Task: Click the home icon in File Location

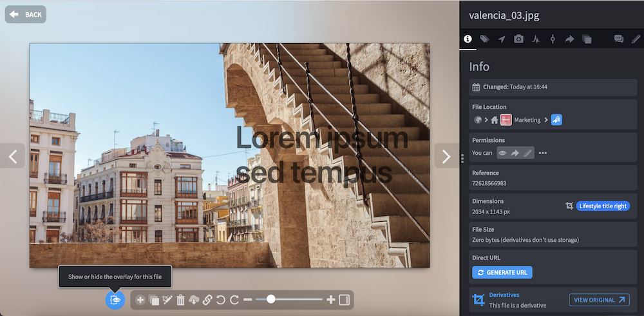Action: point(495,120)
